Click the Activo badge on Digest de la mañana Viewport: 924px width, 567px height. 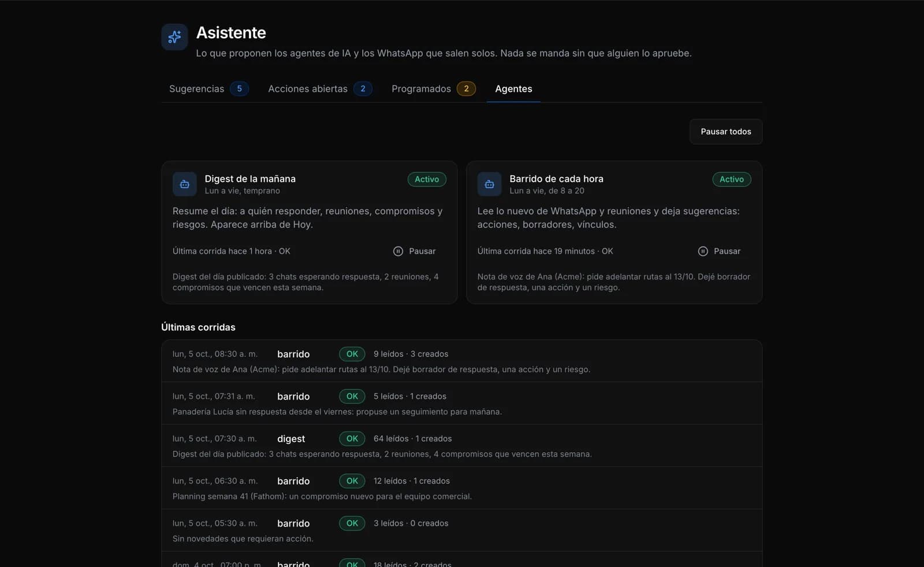(x=427, y=179)
